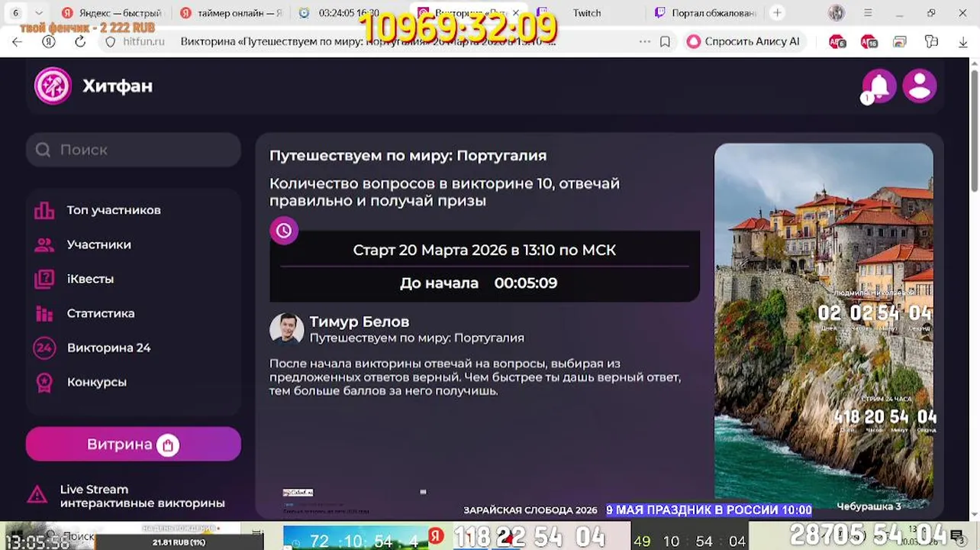980x550 pixels.
Task: Reload the page
Action: point(80,41)
